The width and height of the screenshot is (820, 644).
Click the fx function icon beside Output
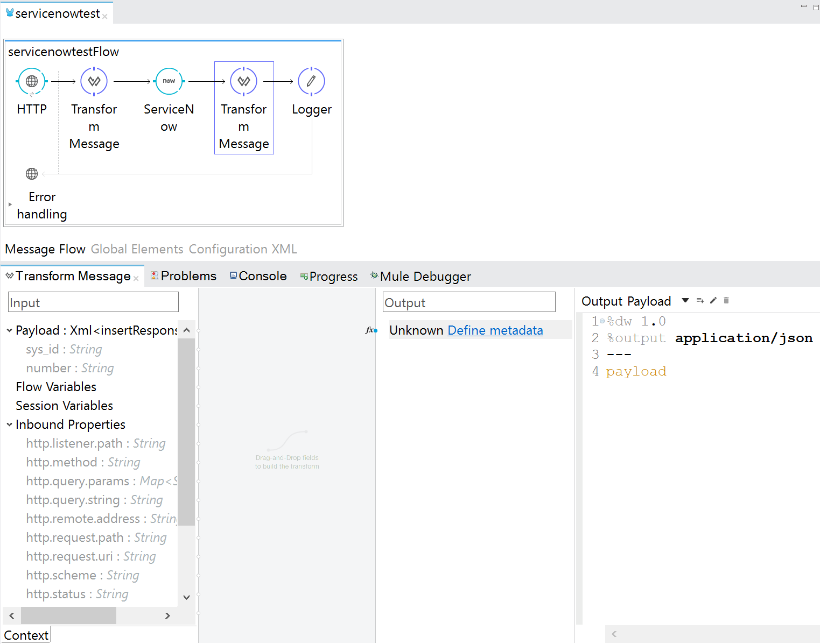(x=370, y=330)
